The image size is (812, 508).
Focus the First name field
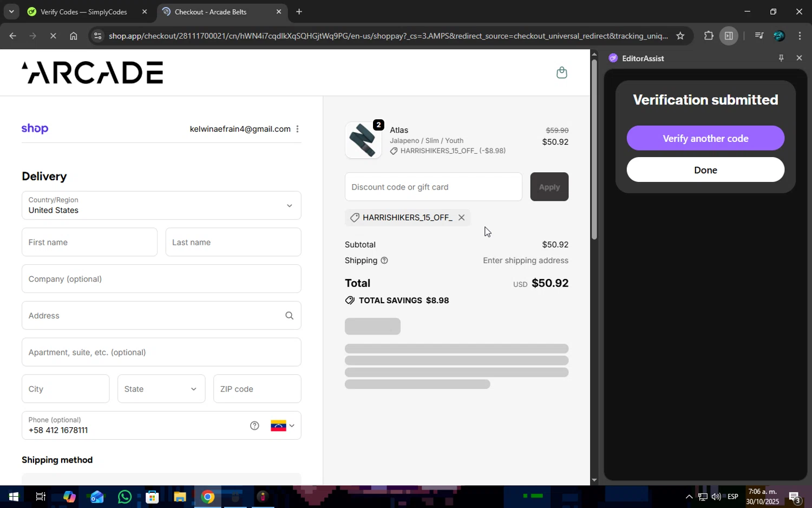(x=89, y=242)
